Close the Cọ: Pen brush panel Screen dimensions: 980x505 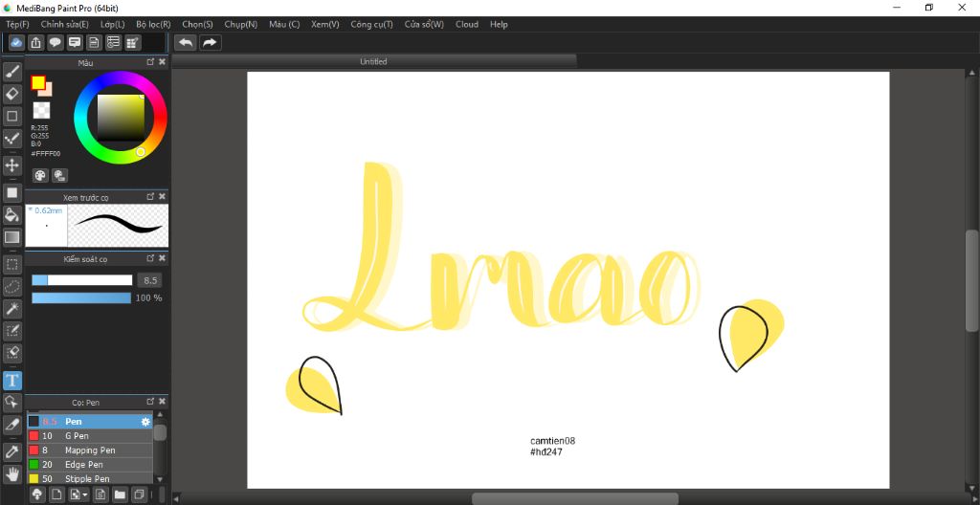(x=162, y=402)
